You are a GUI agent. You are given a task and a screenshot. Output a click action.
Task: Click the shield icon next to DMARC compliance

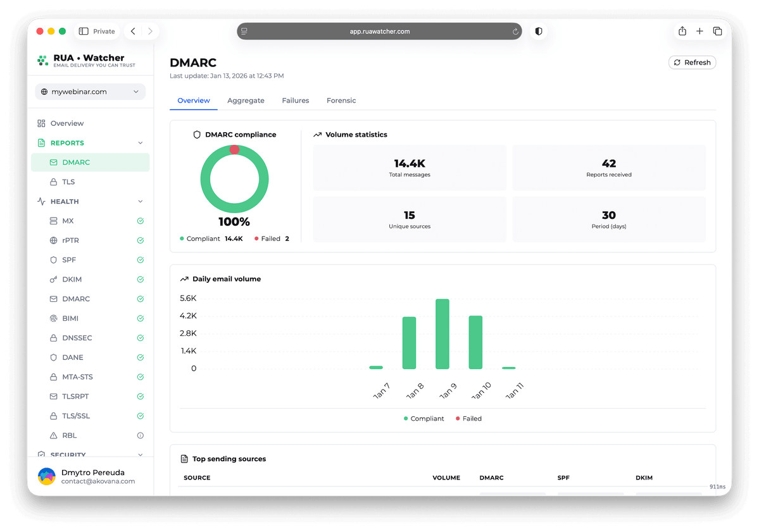tap(196, 135)
